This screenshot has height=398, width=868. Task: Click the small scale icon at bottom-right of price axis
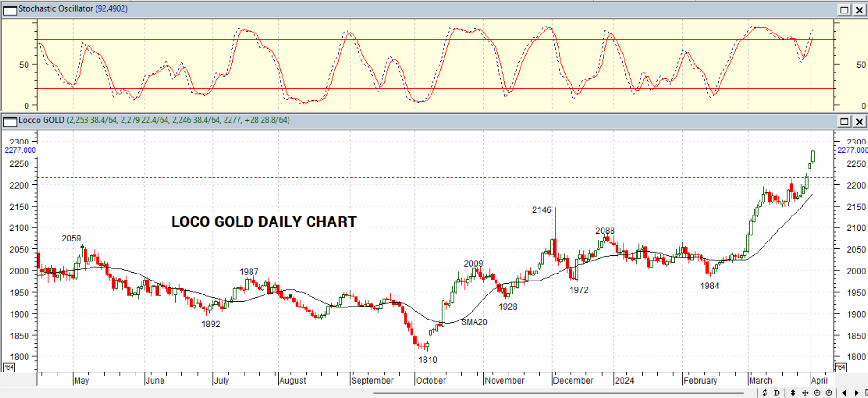click(840, 367)
